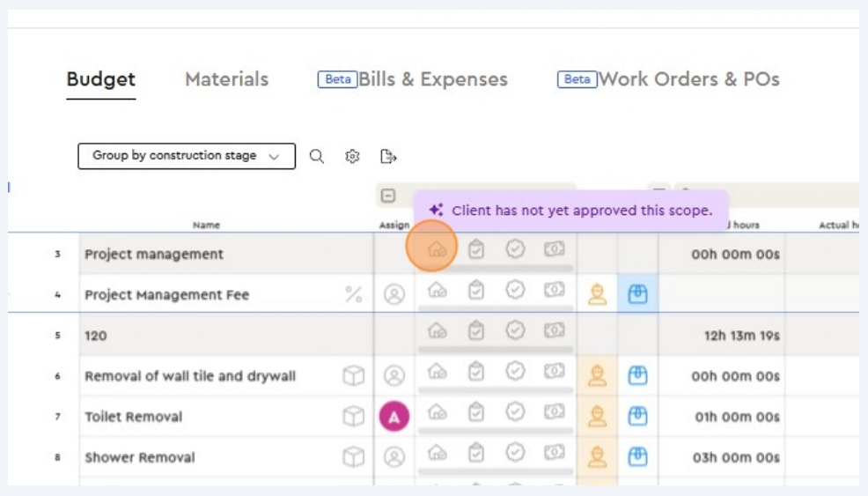Screen dimensions: 868x496
Task: Collapse column group with minus box icon
Action: pyautogui.click(x=388, y=196)
